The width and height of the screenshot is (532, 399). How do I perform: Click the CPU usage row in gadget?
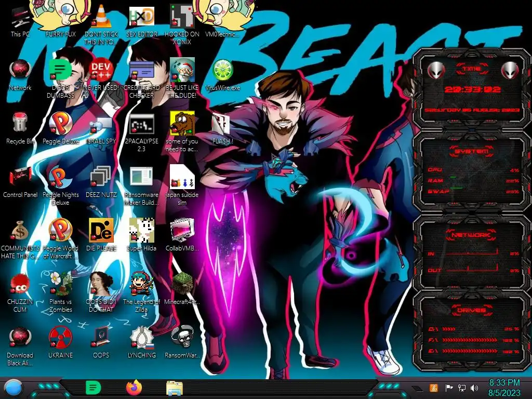pyautogui.click(x=474, y=170)
